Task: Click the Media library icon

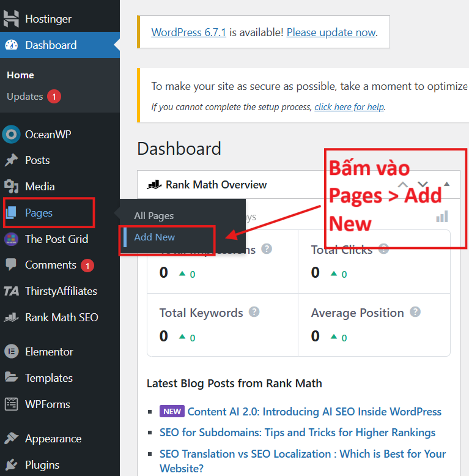Action: [x=11, y=186]
